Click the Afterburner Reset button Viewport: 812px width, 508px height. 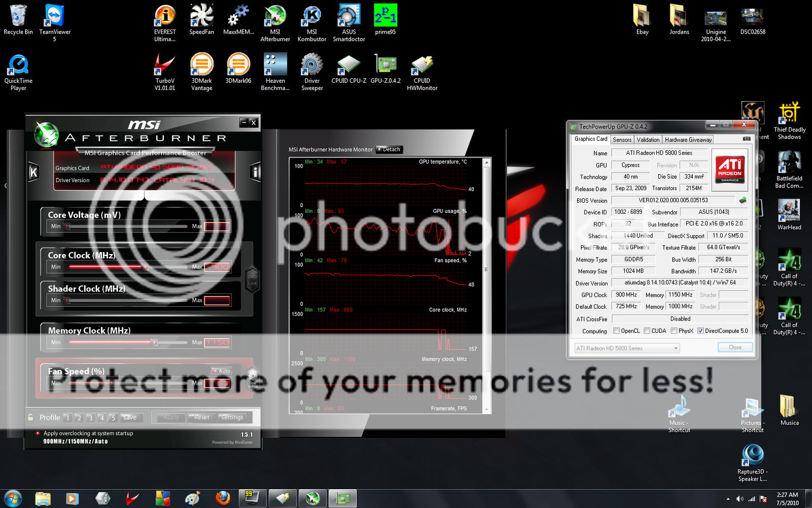point(201,417)
